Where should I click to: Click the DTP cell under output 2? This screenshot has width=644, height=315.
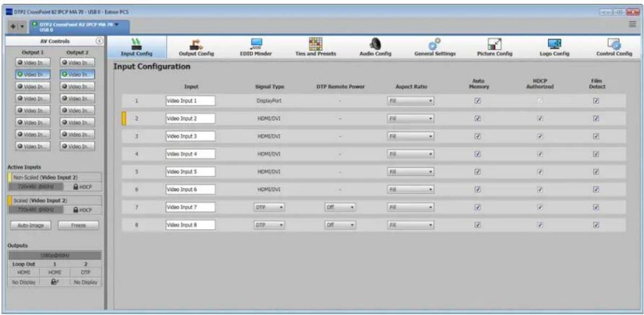coord(86,273)
